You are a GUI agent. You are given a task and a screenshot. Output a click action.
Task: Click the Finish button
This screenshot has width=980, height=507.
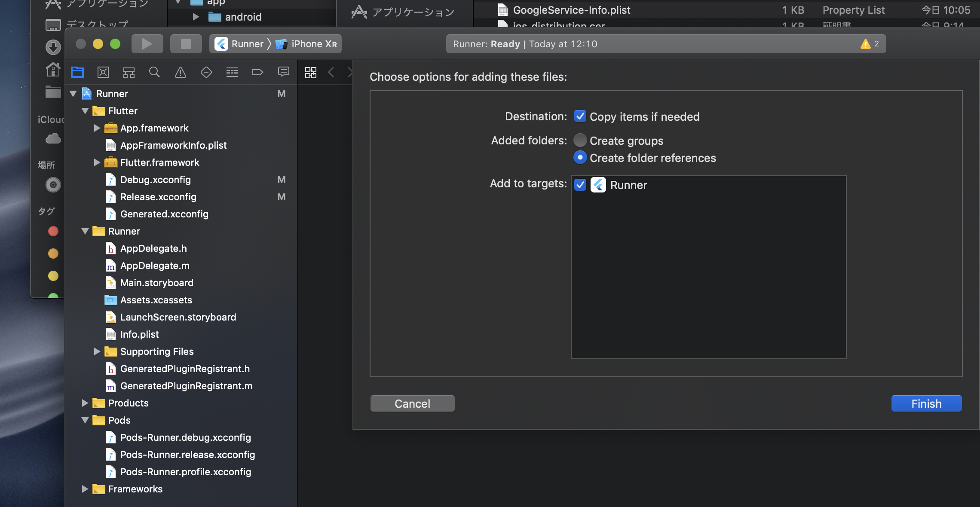(926, 403)
